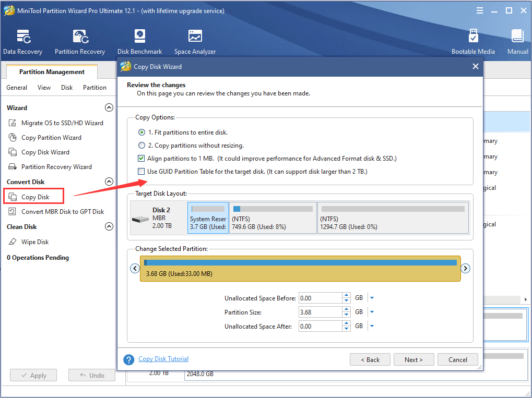Increase Unallocated Space After value
The height and width of the screenshot is (398, 532).
coord(346,323)
